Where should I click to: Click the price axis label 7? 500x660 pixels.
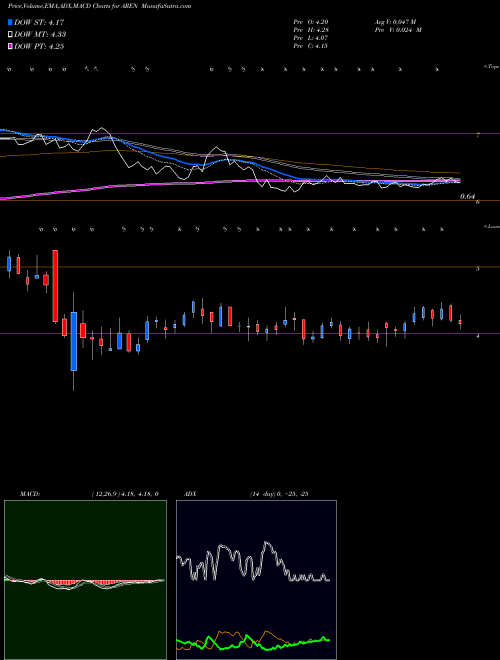click(478, 135)
